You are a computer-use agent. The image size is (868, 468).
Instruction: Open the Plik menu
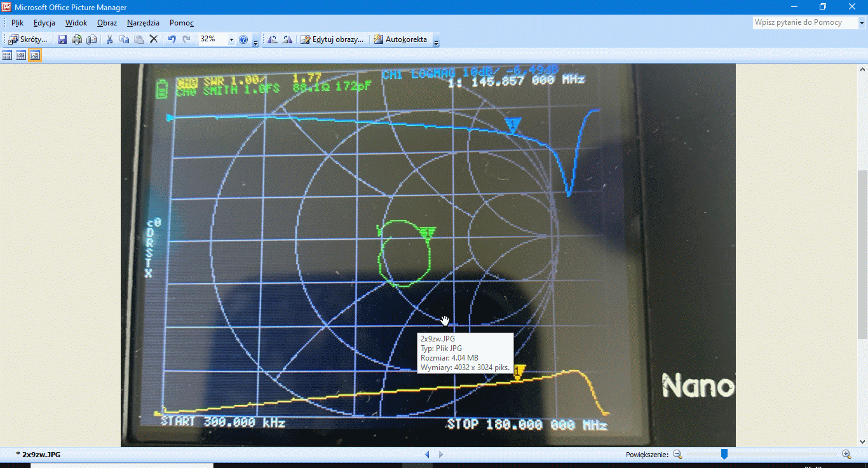[17, 23]
